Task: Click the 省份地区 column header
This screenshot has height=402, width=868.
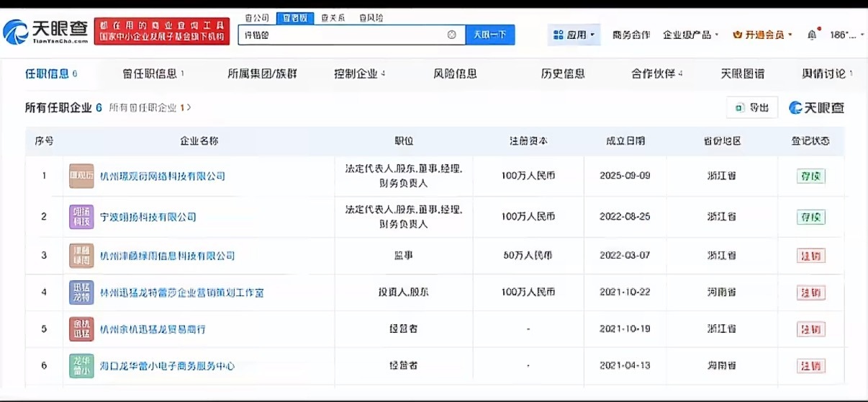Action: pyautogui.click(x=722, y=141)
